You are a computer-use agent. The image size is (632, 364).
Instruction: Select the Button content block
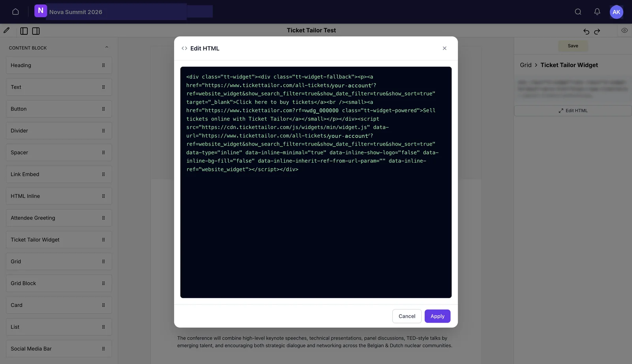coord(59,109)
